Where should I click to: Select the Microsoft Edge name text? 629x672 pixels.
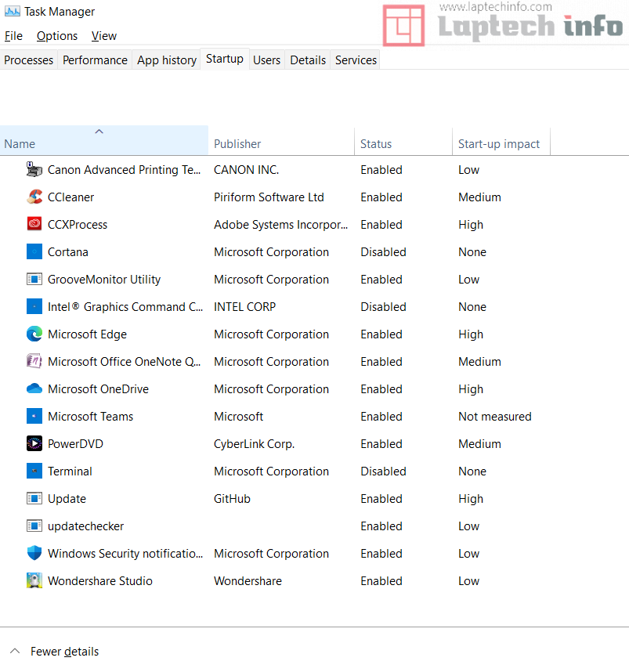coord(87,334)
